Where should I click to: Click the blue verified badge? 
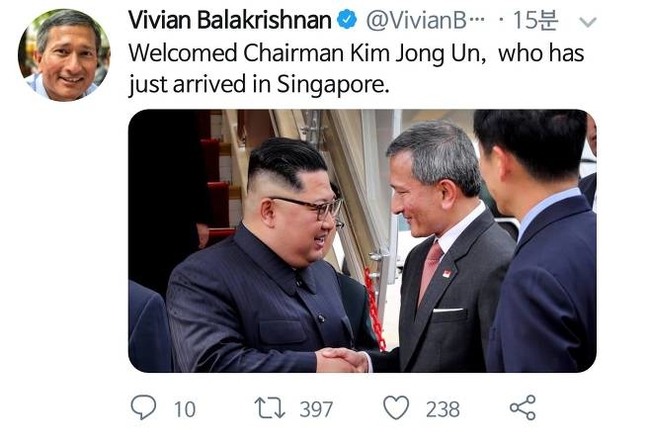point(347,20)
